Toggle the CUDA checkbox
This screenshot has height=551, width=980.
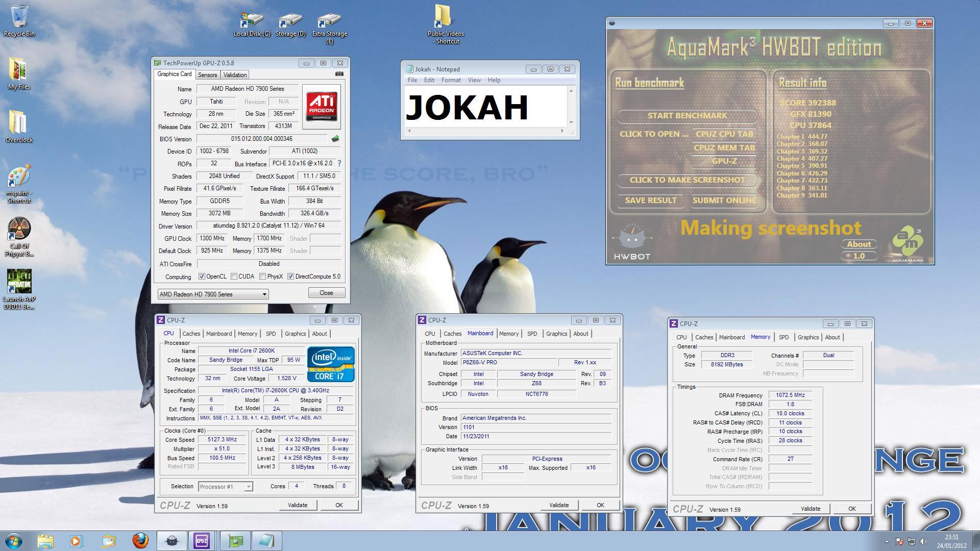tap(234, 277)
